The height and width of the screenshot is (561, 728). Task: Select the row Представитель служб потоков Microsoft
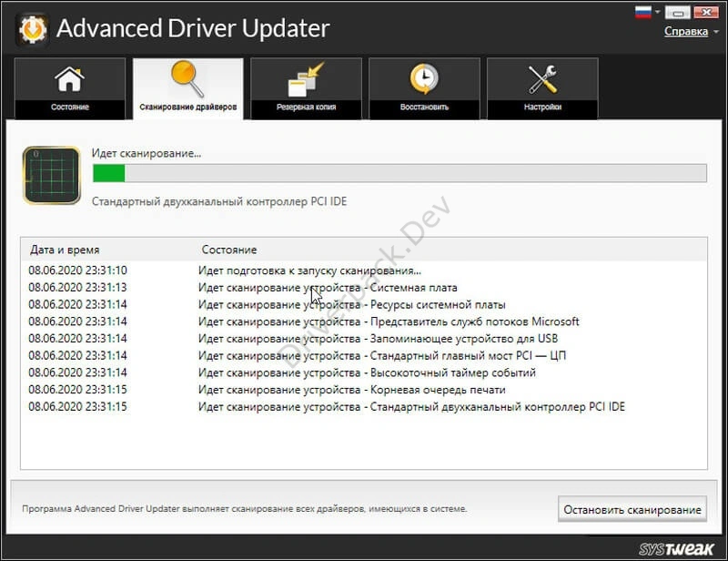tap(363, 321)
